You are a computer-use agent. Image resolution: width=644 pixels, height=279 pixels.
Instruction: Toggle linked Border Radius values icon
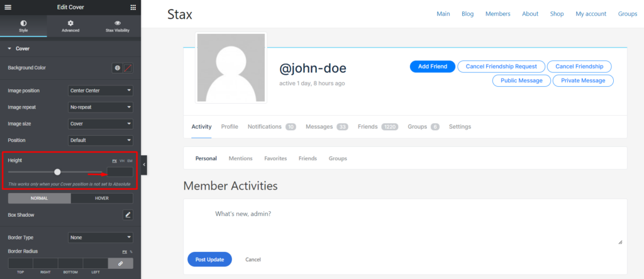[x=121, y=263]
